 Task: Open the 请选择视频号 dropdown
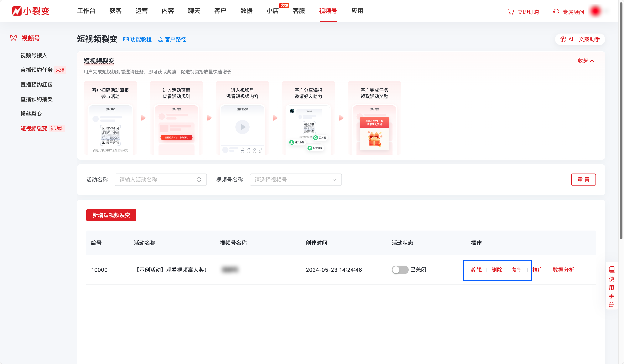tap(296, 179)
